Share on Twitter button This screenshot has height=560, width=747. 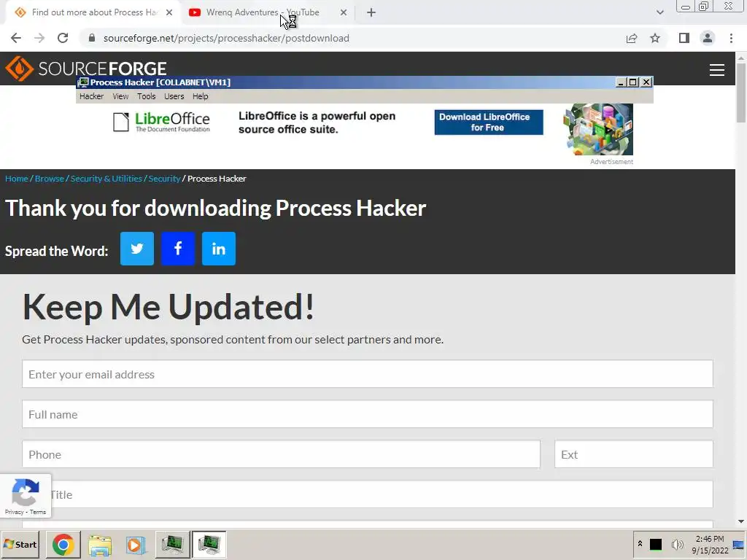coord(136,249)
